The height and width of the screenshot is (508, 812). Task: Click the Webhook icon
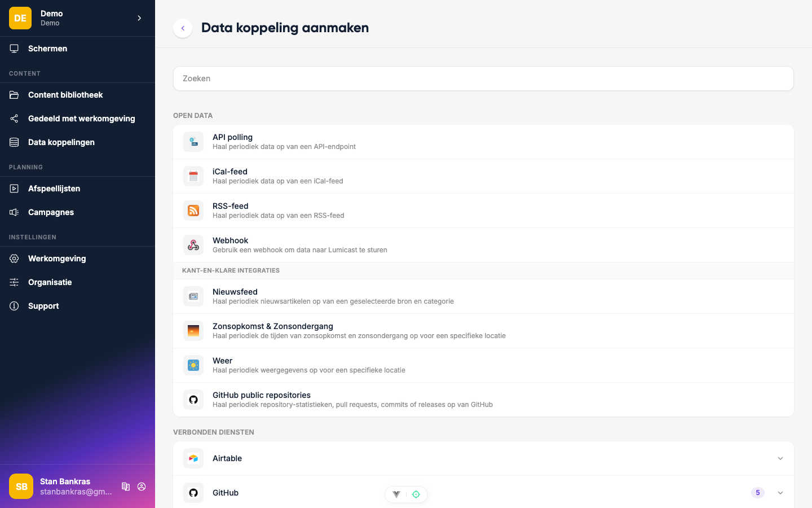(x=193, y=245)
